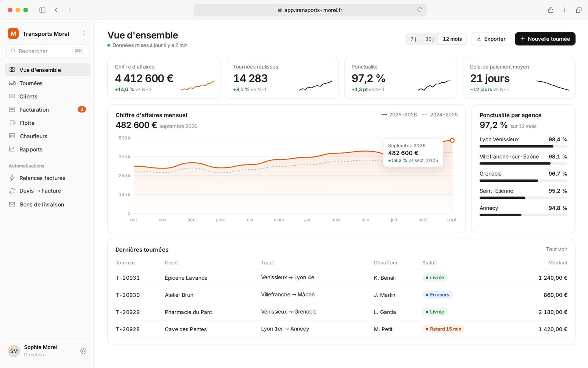This screenshot has height=368, width=588.
Task: Open the Sophie Morel user profile
Action: (x=40, y=351)
